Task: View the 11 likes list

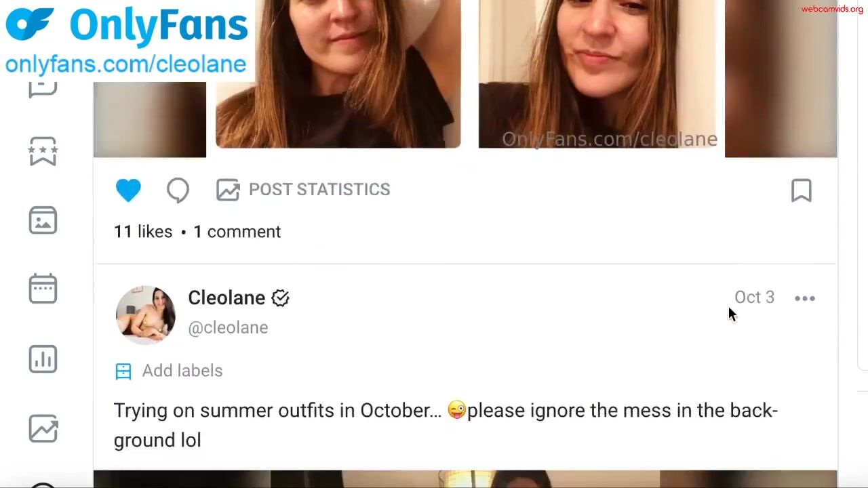Action: [143, 232]
